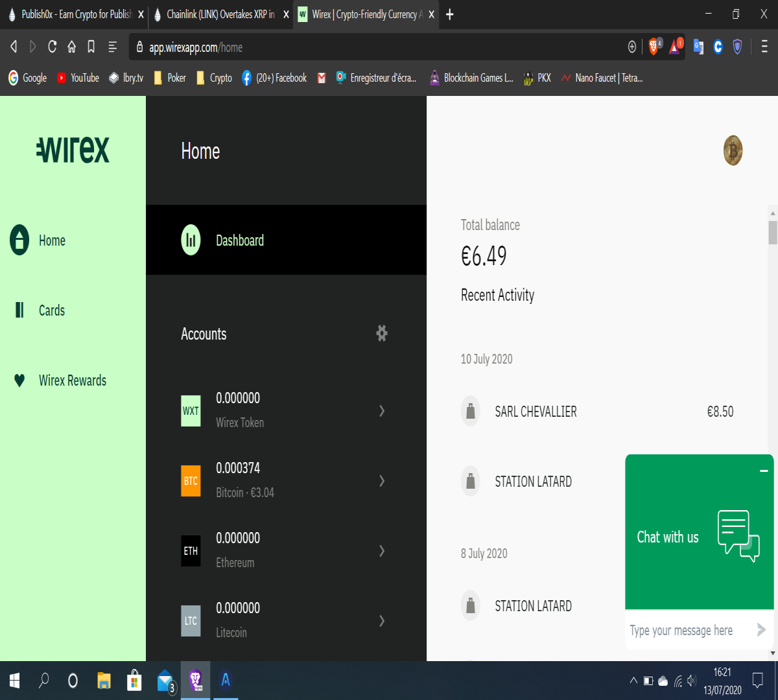Open Crypto bookmarks folder
Screen dimensions: 778x700
click(214, 78)
